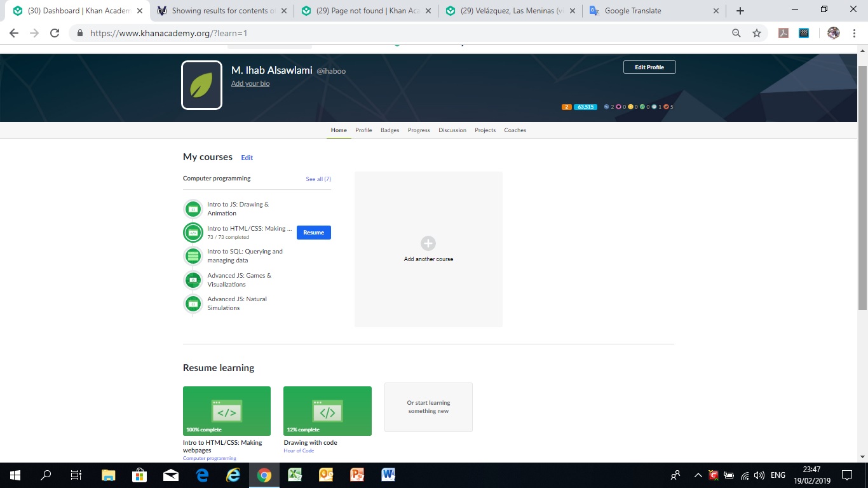Go back with the browser back arrow
The width and height of the screenshot is (868, 488).
pyautogui.click(x=14, y=33)
